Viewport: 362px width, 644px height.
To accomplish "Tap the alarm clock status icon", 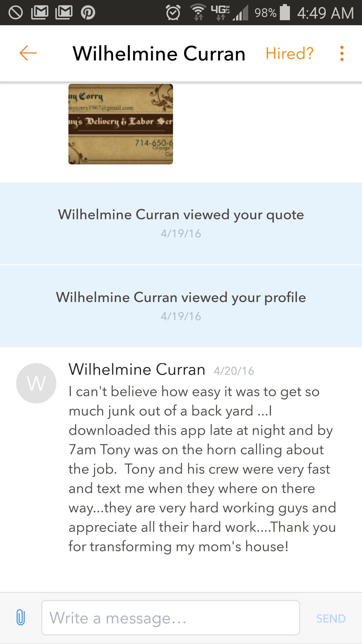I will (173, 13).
